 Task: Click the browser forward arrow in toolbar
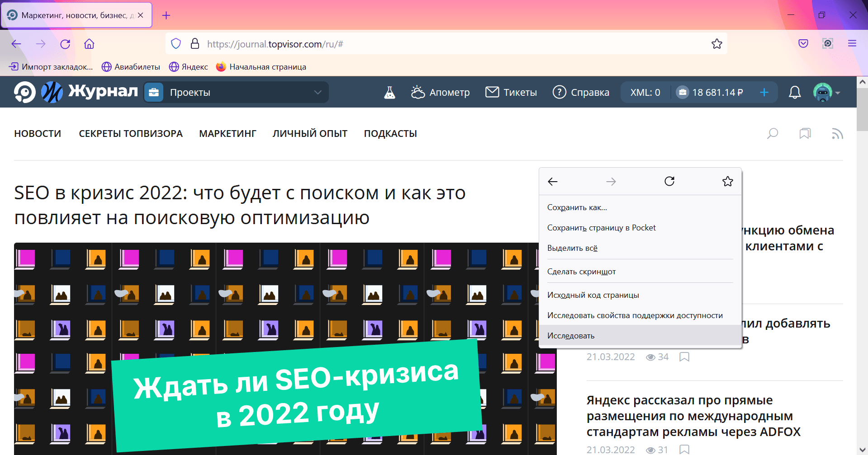pos(41,44)
